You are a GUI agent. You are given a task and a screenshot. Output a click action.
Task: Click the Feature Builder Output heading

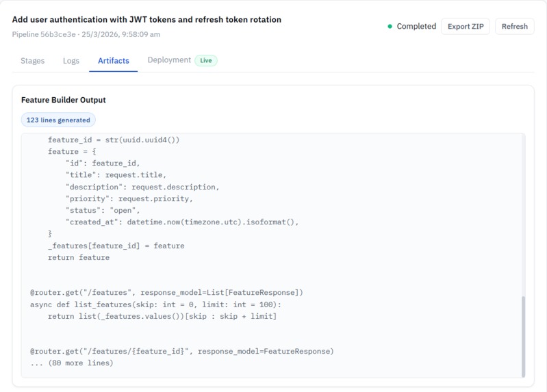[x=64, y=100]
